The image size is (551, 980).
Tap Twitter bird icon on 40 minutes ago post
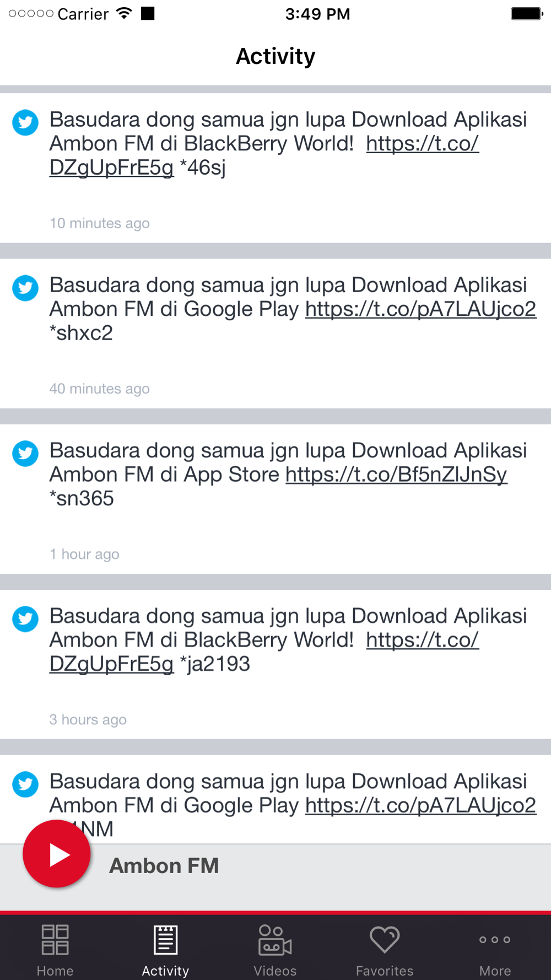(x=25, y=288)
